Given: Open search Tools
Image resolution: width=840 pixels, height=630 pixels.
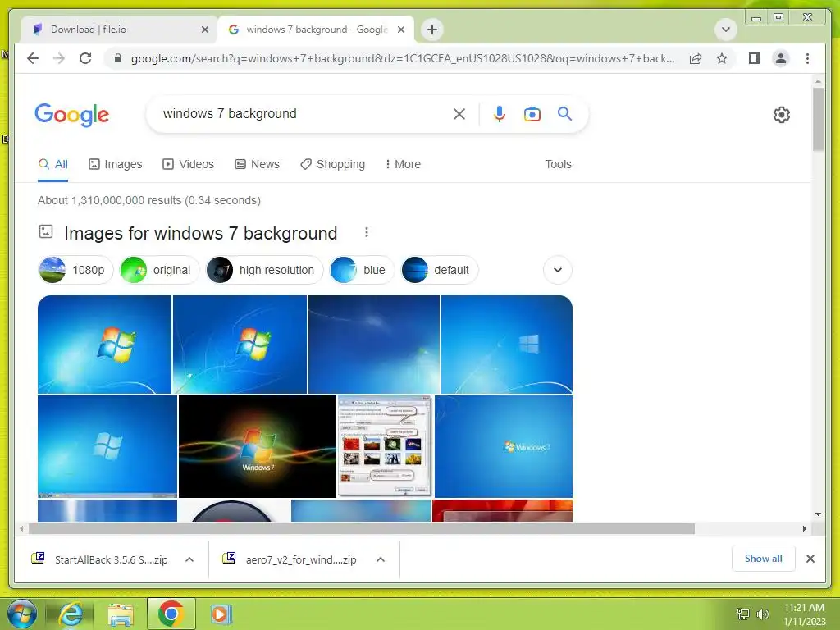Looking at the screenshot, I should click(x=558, y=164).
